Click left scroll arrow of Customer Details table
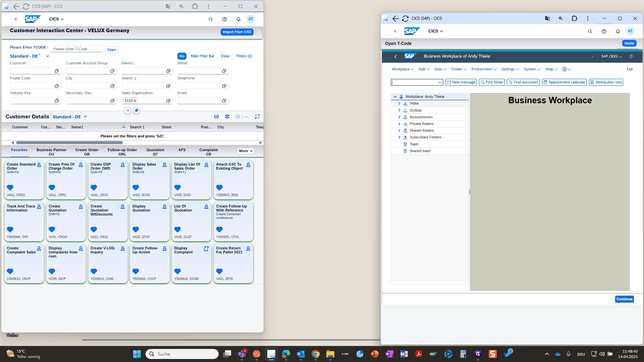Image resolution: width=644 pixels, height=362 pixels. [13, 143]
